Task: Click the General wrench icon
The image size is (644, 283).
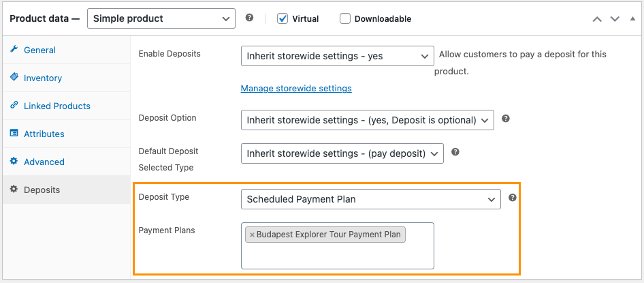Action: pos(14,49)
